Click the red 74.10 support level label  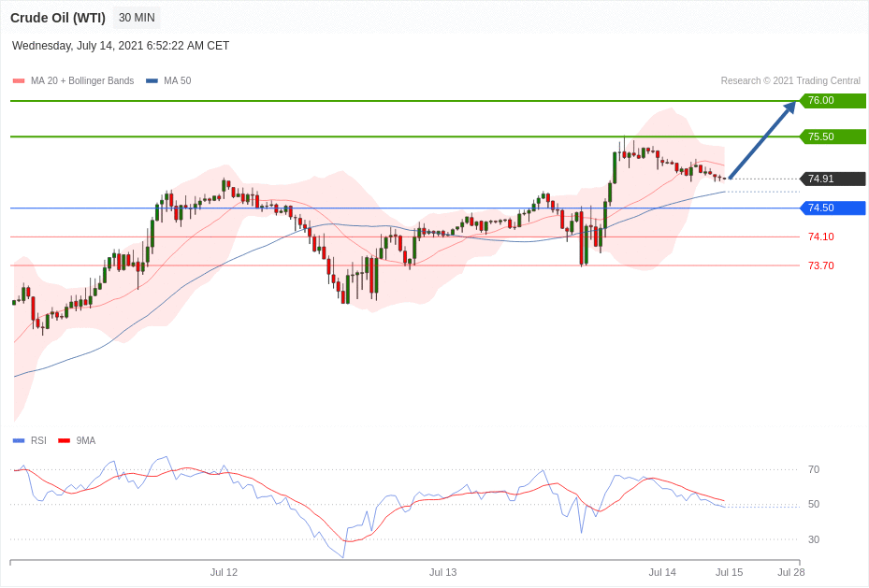[820, 237]
